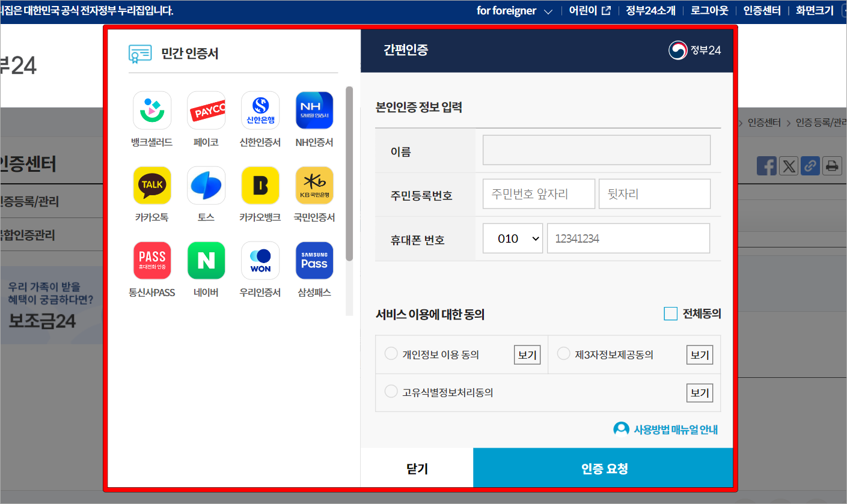Open 인증센터 in top bar
This screenshot has height=504, width=847.
762,11
